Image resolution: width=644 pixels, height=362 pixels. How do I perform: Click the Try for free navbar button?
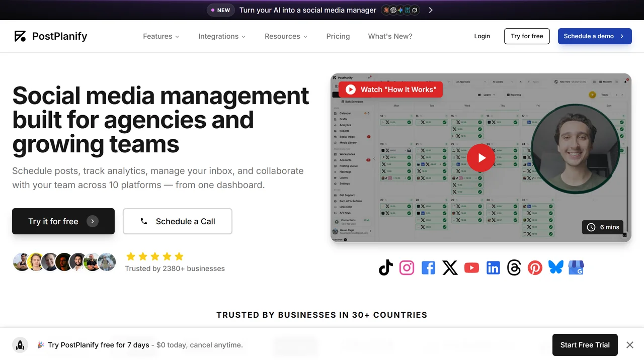[527, 36]
